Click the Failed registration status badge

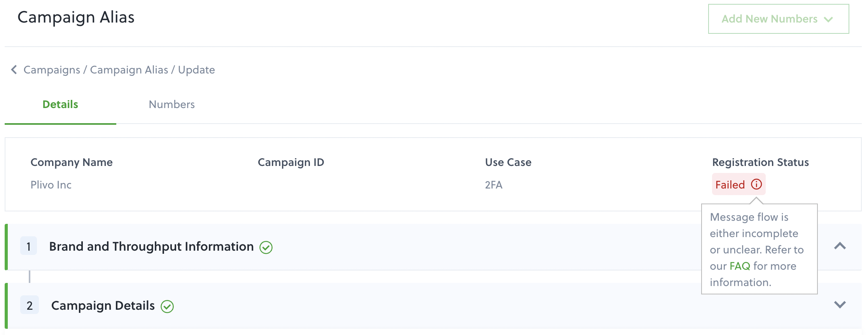(738, 184)
